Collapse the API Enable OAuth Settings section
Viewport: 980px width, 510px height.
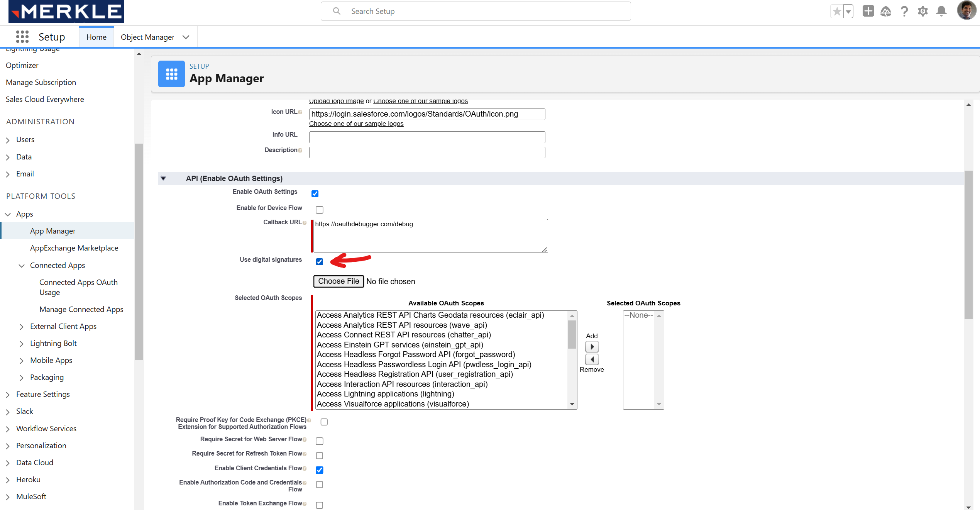pos(163,178)
